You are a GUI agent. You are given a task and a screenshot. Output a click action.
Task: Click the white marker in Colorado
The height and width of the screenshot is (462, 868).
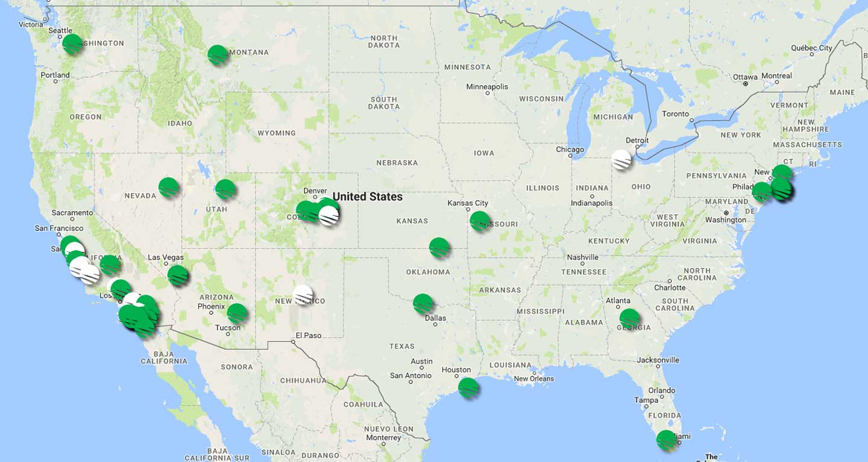click(329, 215)
